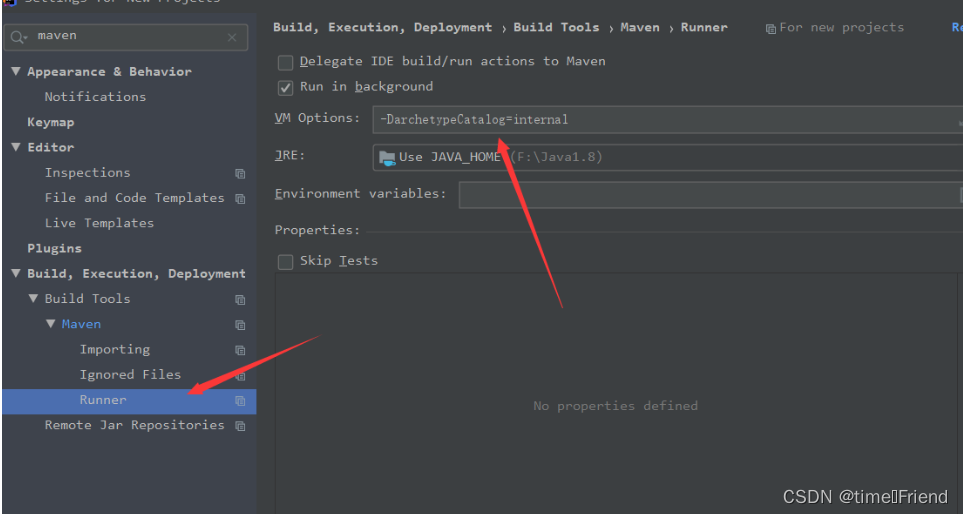963x514 pixels.
Task: Open the JRE dropdown
Action: pos(668,157)
